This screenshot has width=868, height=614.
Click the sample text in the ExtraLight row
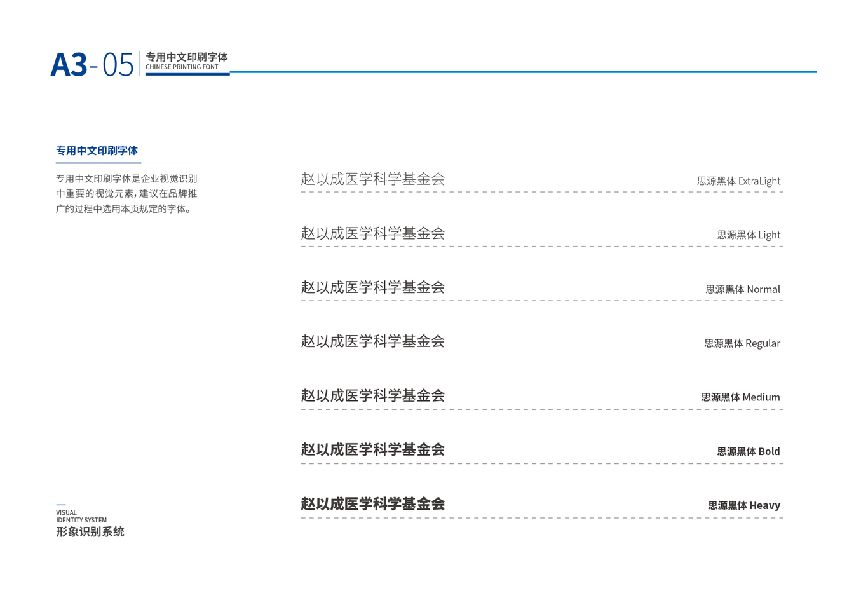coord(373,179)
